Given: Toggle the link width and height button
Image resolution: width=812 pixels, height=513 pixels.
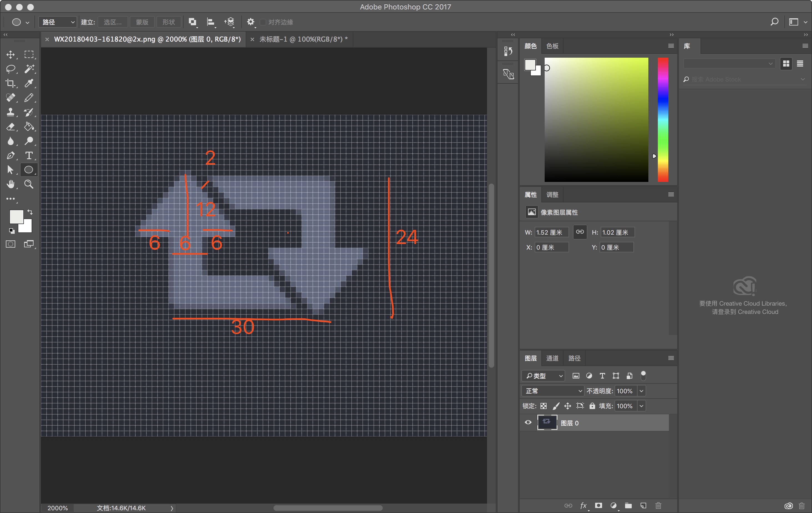Looking at the screenshot, I should (x=580, y=232).
